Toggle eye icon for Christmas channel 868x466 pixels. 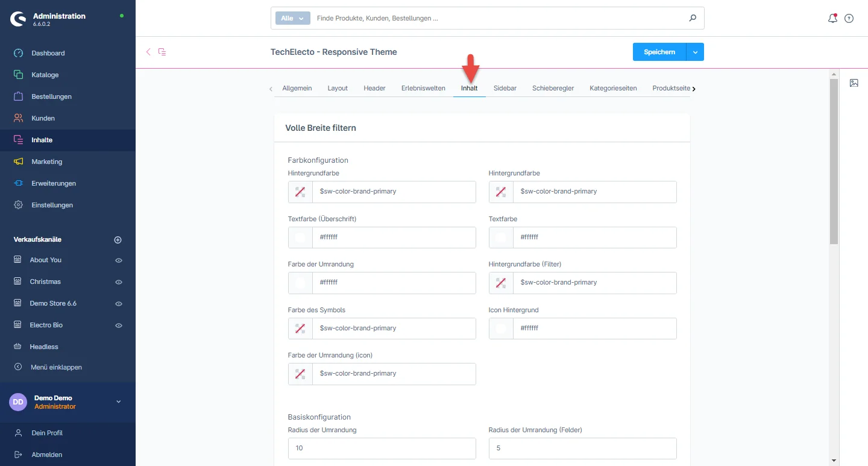[x=119, y=282]
